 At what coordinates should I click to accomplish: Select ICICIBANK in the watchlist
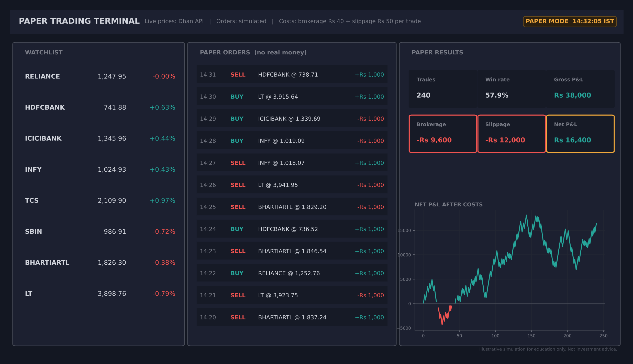(x=43, y=138)
